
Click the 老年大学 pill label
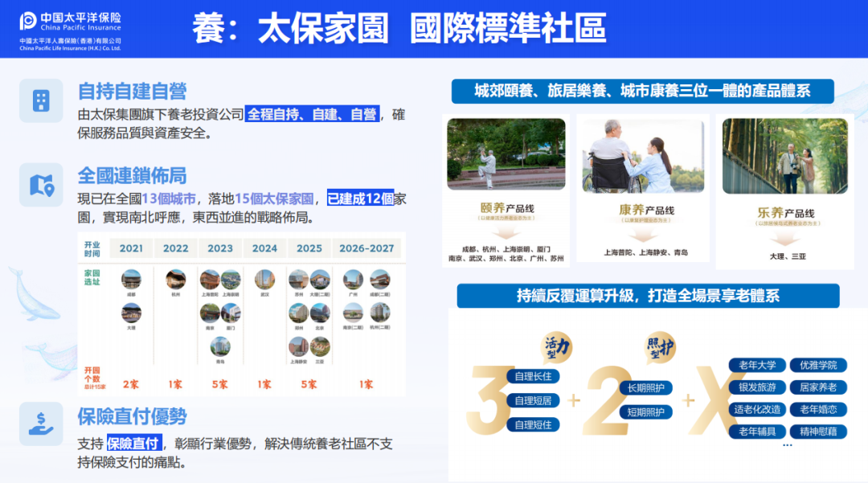(x=757, y=366)
